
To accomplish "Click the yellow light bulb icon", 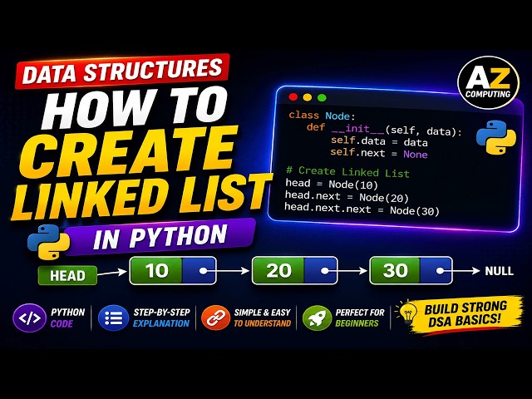I will pos(408,312).
